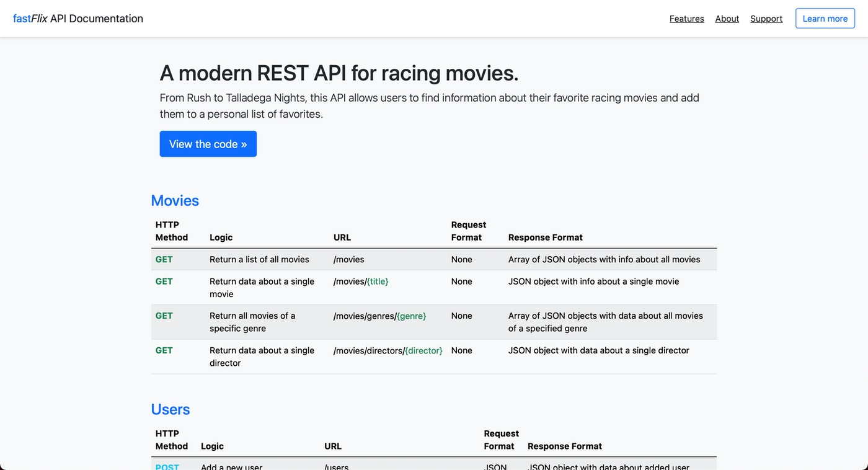Viewport: 868px width, 470px height.
Task: Click the Movies section heading
Action: 175,201
